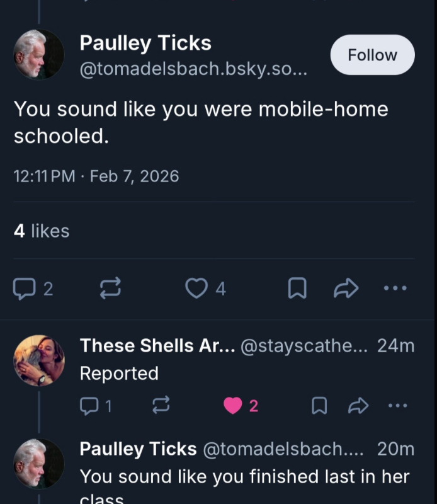Reply to the "Reported" comment
The width and height of the screenshot is (437, 504).
[x=90, y=406]
